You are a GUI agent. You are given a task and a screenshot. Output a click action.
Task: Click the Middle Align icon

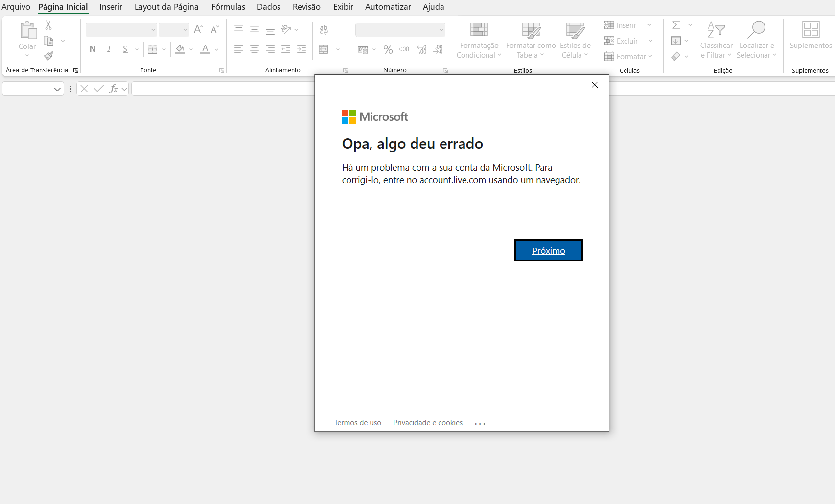pyautogui.click(x=255, y=29)
